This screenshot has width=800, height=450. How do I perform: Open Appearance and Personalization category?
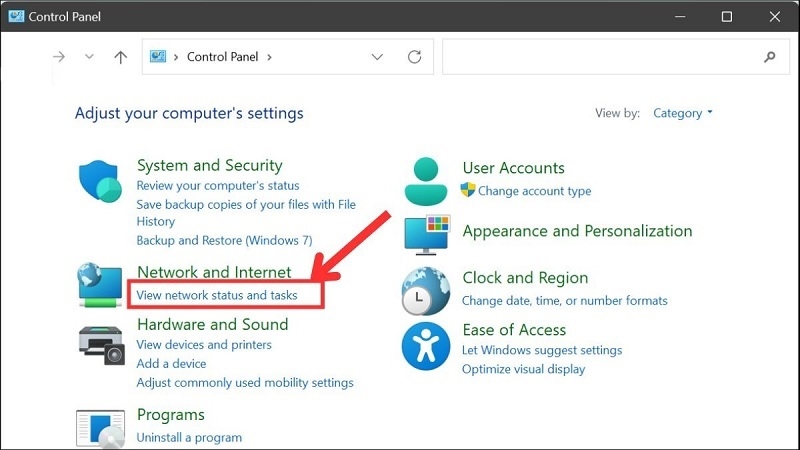(578, 231)
